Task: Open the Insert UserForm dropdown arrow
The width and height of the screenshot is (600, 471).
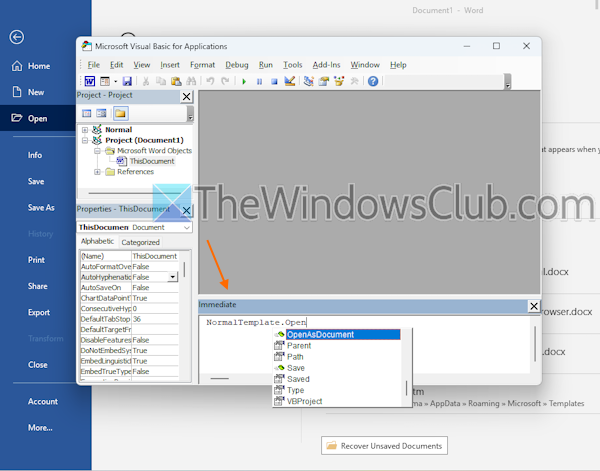Action: tap(115, 81)
